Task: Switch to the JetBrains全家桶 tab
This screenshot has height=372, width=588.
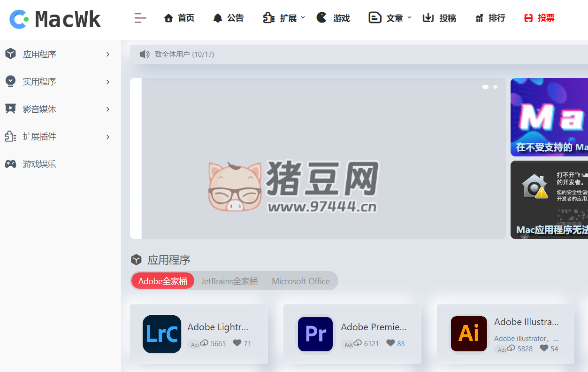Action: point(229,281)
